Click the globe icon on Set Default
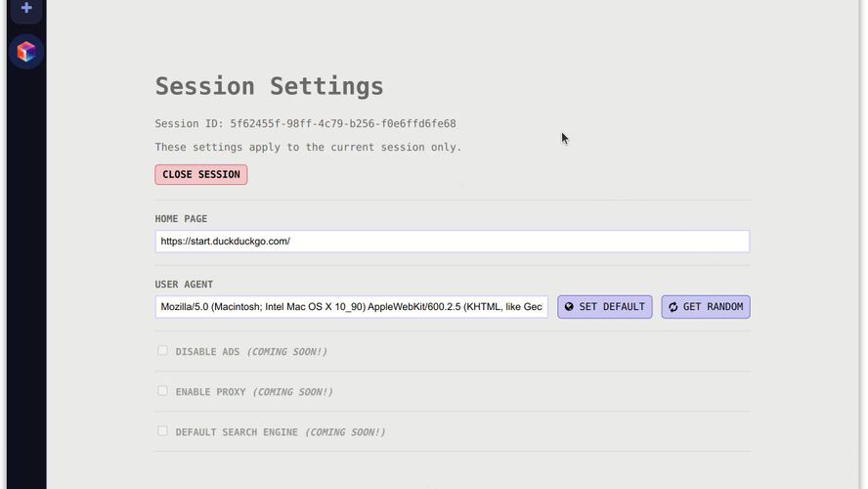Screen dimensions: 868x489 click(569, 307)
